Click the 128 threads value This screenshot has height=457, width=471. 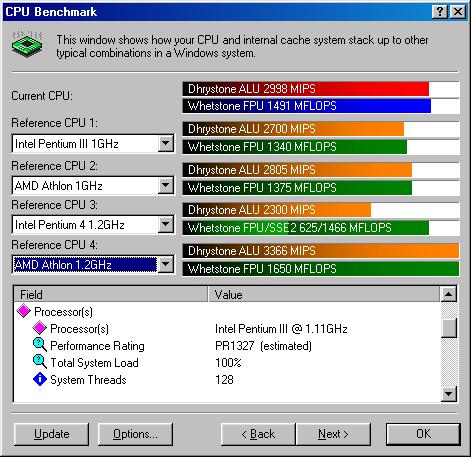tap(224, 380)
